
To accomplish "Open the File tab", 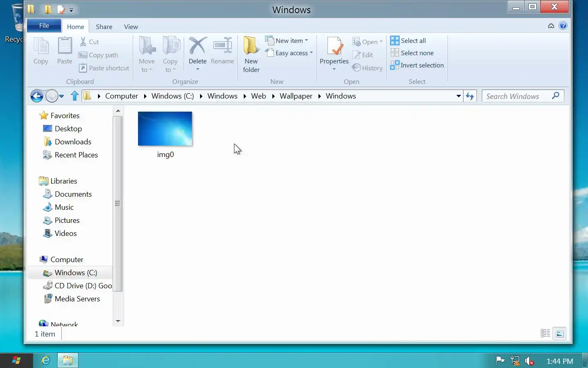I will click(x=44, y=25).
